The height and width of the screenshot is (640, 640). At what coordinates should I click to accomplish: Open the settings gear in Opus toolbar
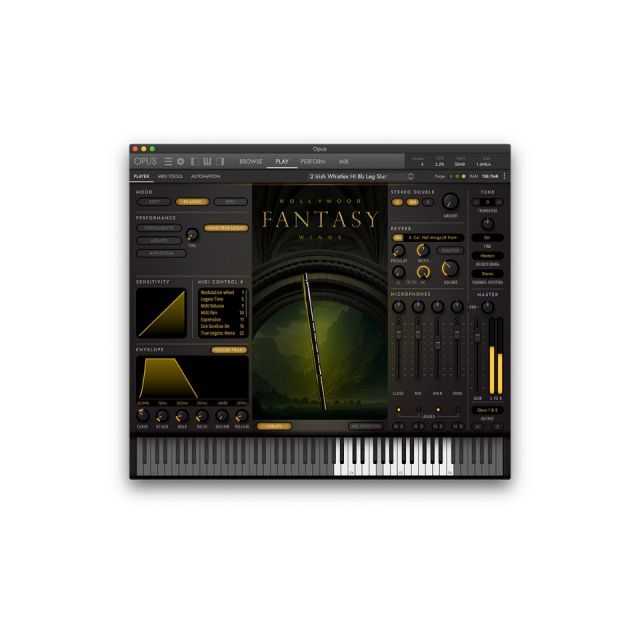coord(180,162)
